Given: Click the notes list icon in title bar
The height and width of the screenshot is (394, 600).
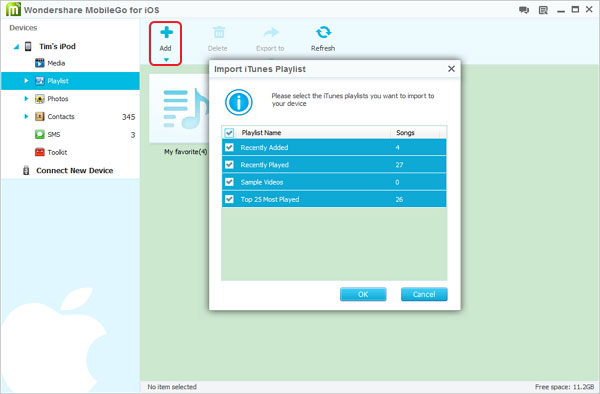Looking at the screenshot, I should point(543,10).
